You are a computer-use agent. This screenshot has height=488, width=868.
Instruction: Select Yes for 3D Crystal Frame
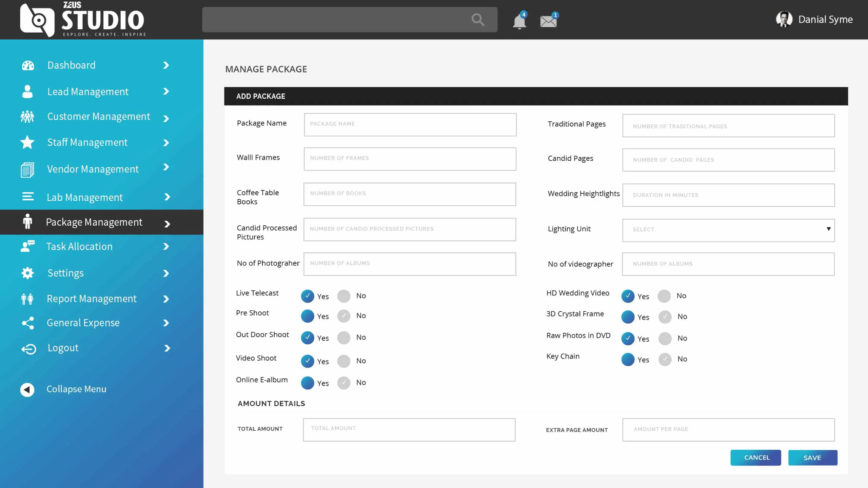click(x=628, y=317)
